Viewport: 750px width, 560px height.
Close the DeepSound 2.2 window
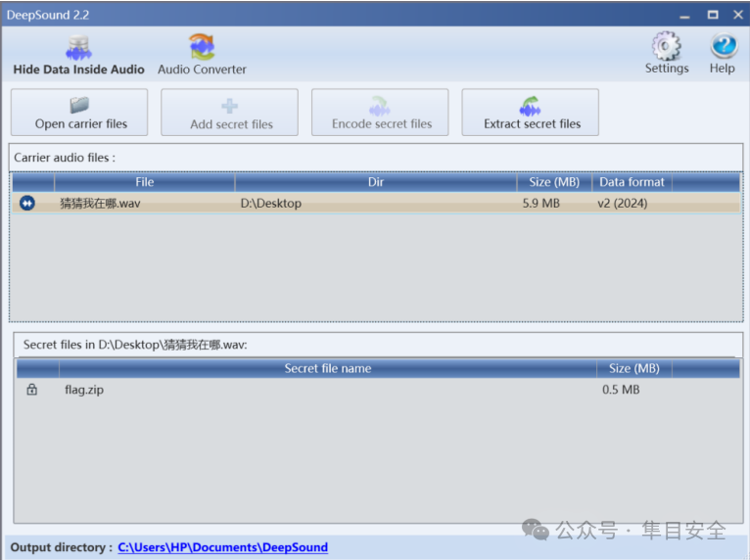(738, 15)
